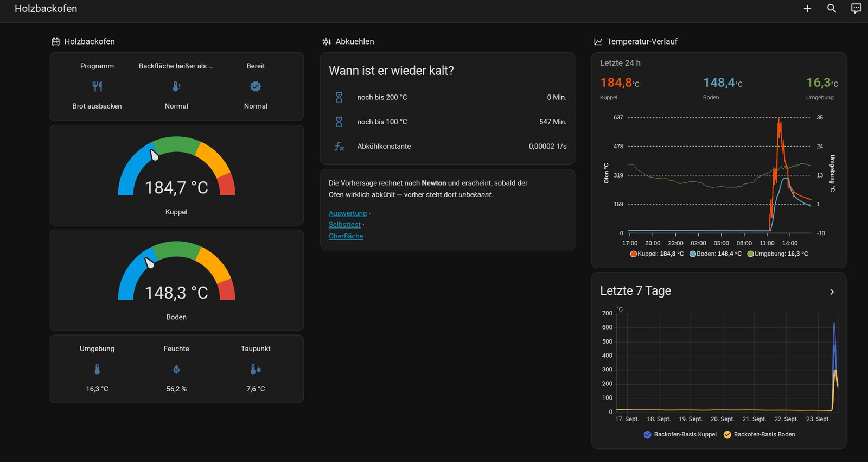Viewport: 868px width, 462px height.
Task: Click the Programm fork and knife icon
Action: pos(97,86)
